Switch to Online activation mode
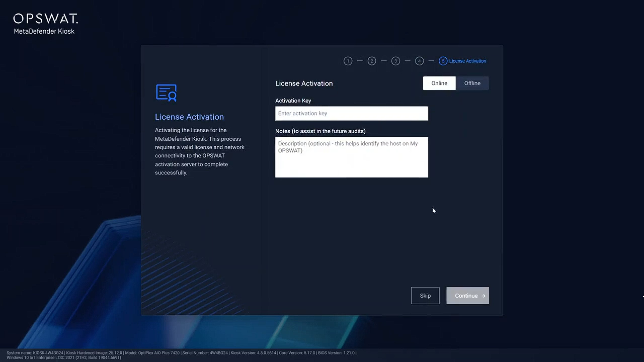Image resolution: width=644 pixels, height=362 pixels. pos(439,83)
